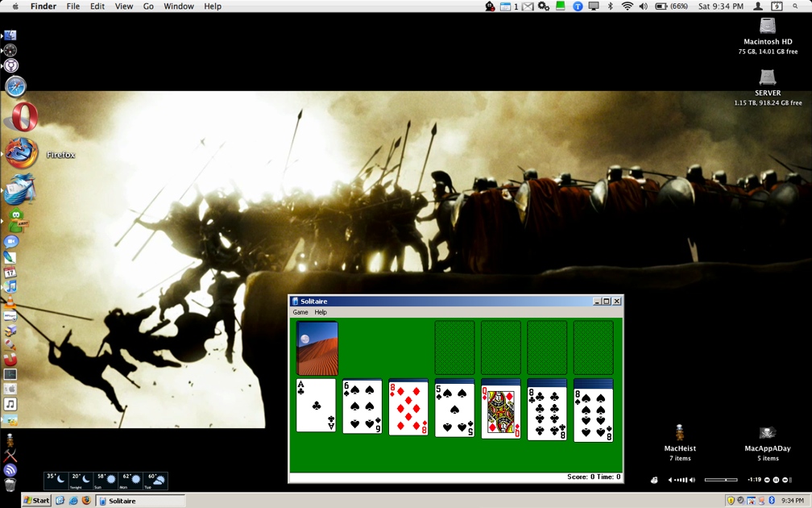The height and width of the screenshot is (508, 812).
Task: Click the iTunes widget progress bar
Action: point(720,480)
